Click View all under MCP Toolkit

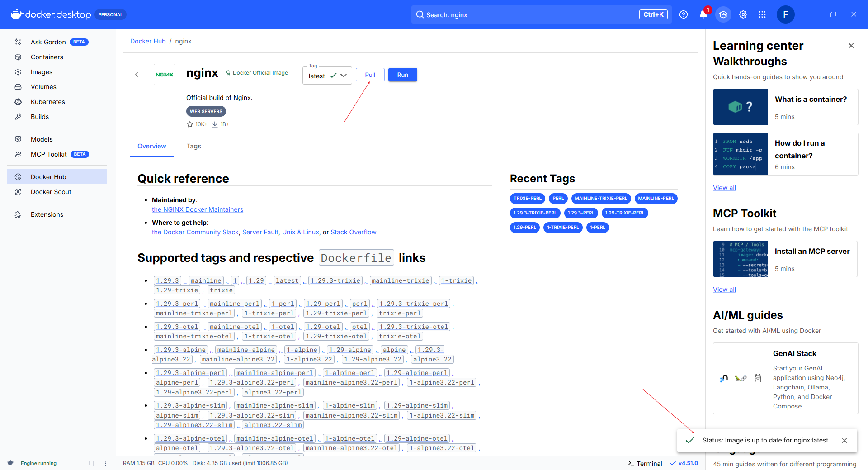724,290
